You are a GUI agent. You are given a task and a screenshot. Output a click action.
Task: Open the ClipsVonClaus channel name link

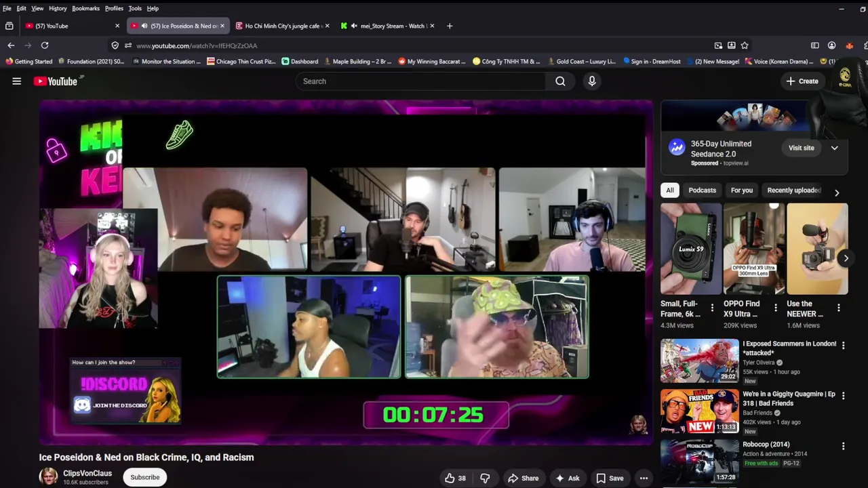point(87,473)
